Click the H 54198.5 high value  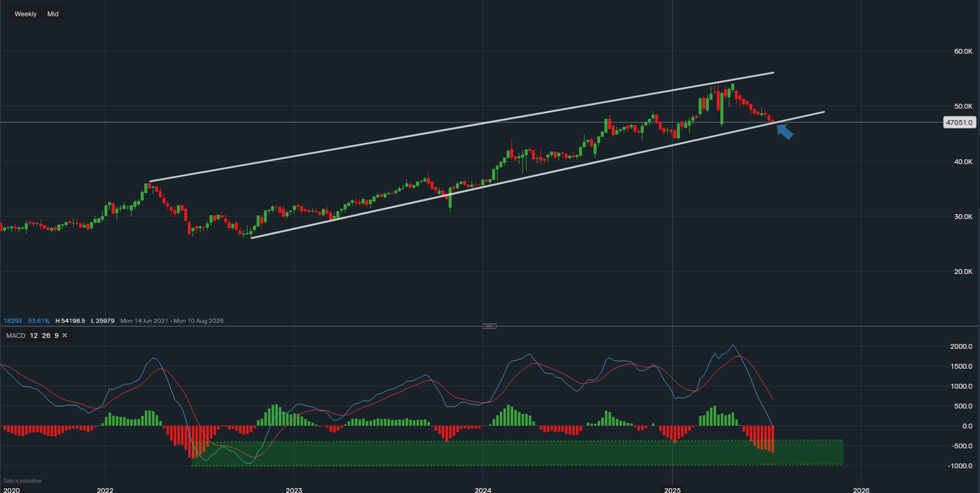tap(70, 321)
